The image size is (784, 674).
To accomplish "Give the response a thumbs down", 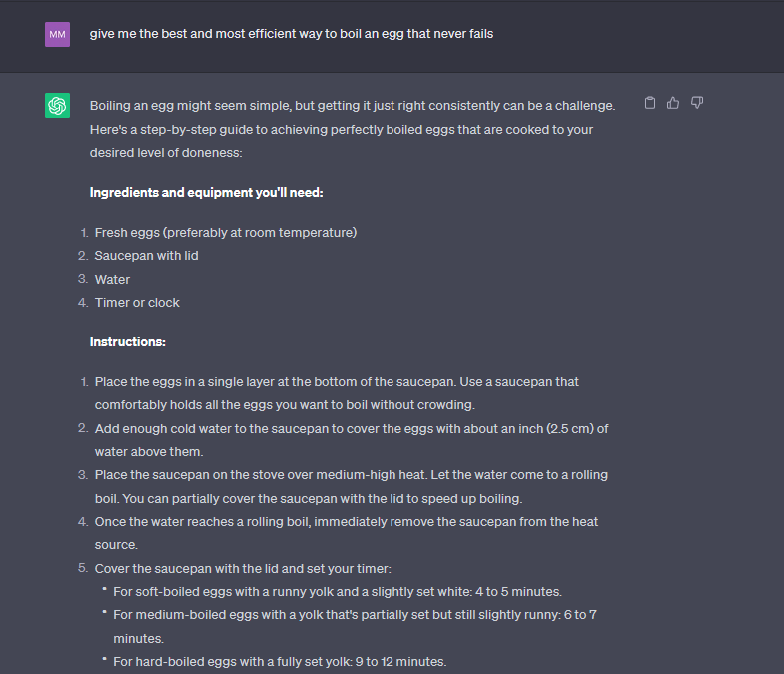I will (697, 103).
